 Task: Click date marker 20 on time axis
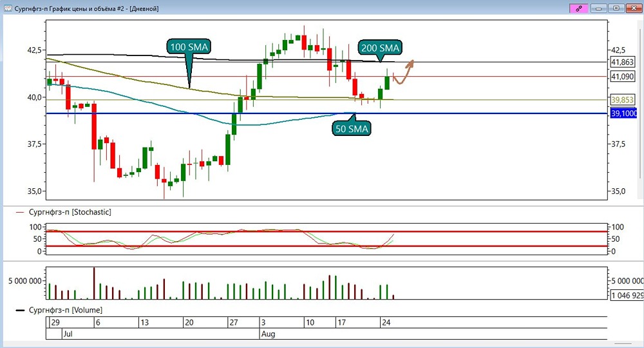click(189, 322)
